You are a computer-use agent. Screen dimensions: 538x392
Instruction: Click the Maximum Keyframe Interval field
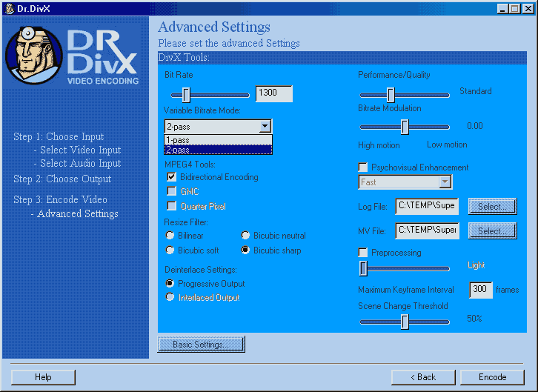(x=480, y=290)
